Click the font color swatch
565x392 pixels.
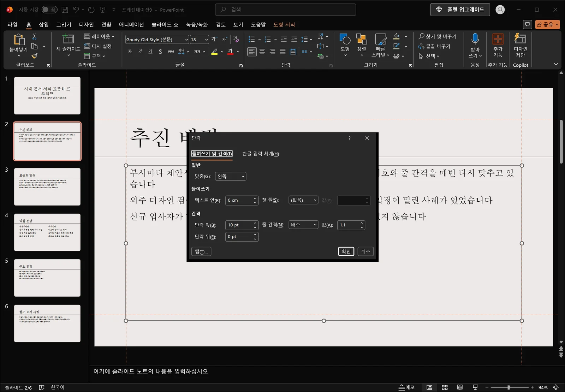(x=230, y=52)
